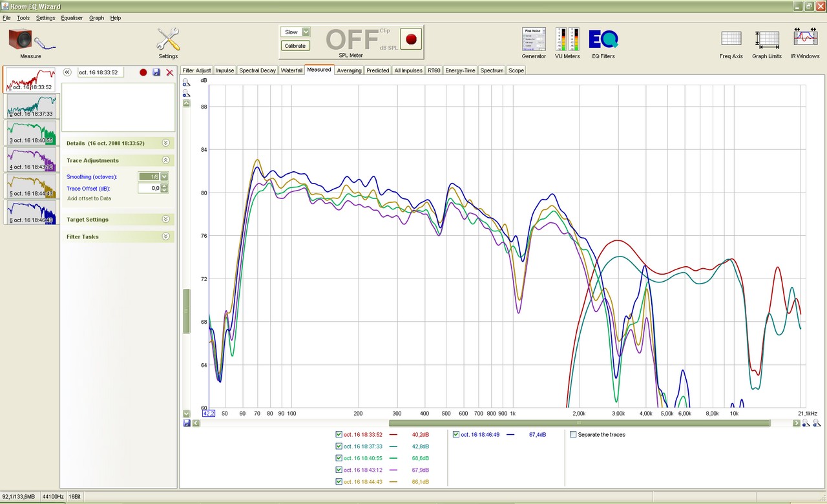Switch to the Waterfall tab
The width and height of the screenshot is (827, 504).
pyautogui.click(x=291, y=70)
